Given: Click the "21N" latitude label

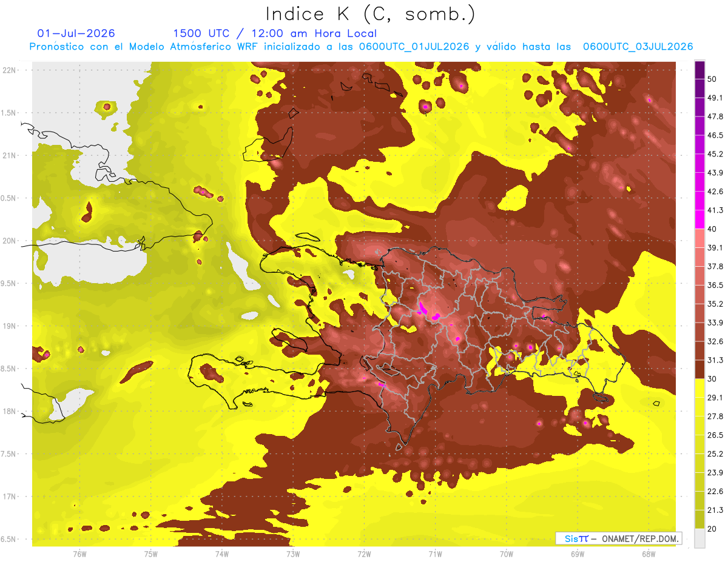Looking at the screenshot, I should click(10, 155).
